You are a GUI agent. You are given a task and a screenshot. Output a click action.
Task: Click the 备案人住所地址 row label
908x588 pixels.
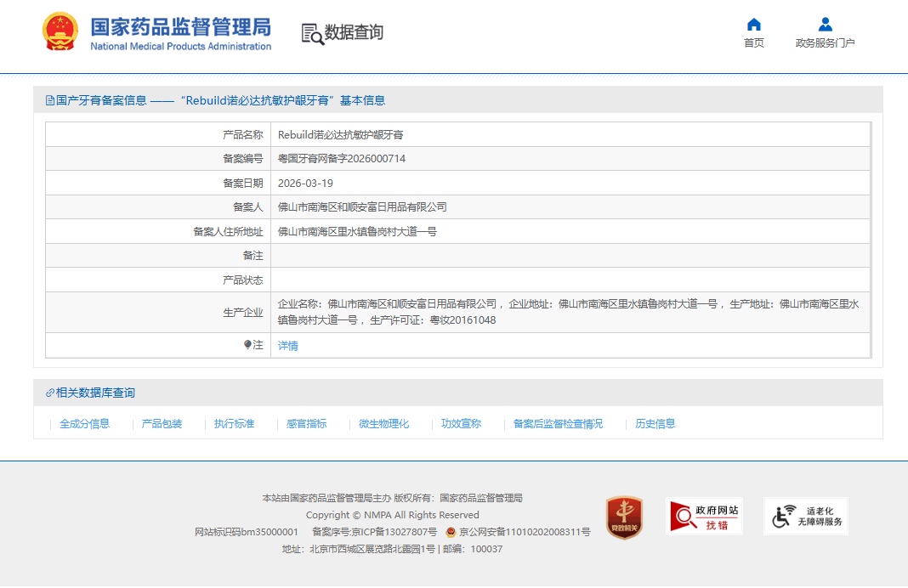(228, 232)
